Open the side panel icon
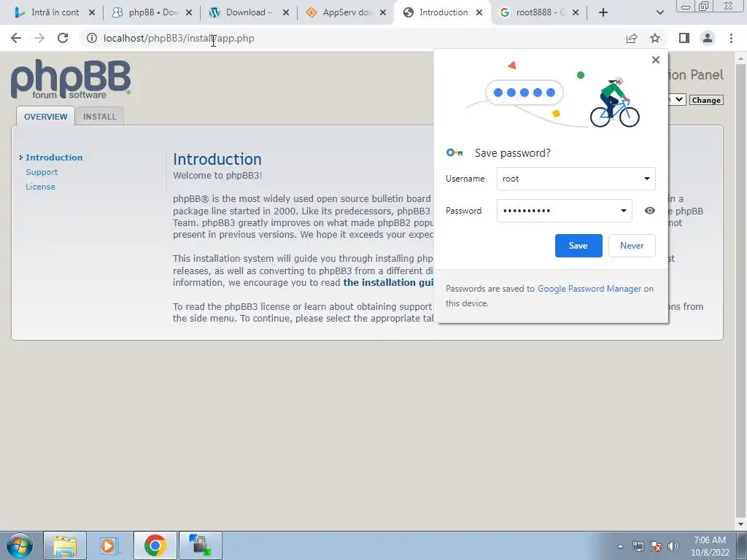Screen dimensions: 747x560 684,38
